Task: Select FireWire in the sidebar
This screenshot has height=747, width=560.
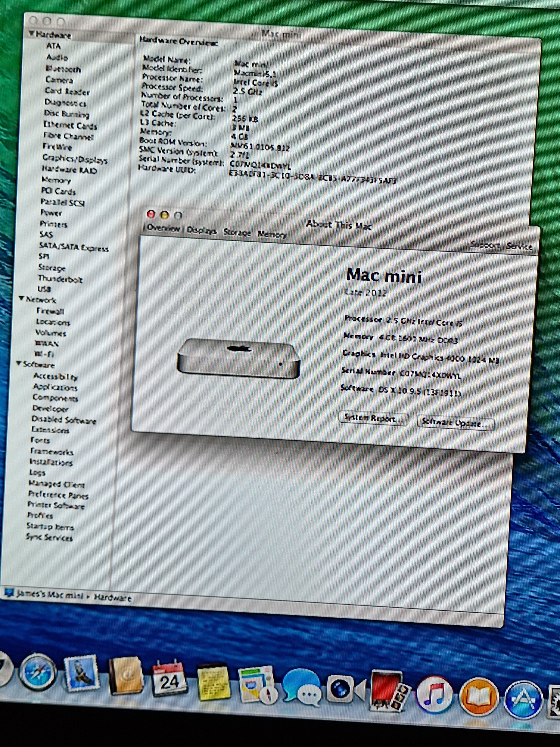Action: point(57,147)
